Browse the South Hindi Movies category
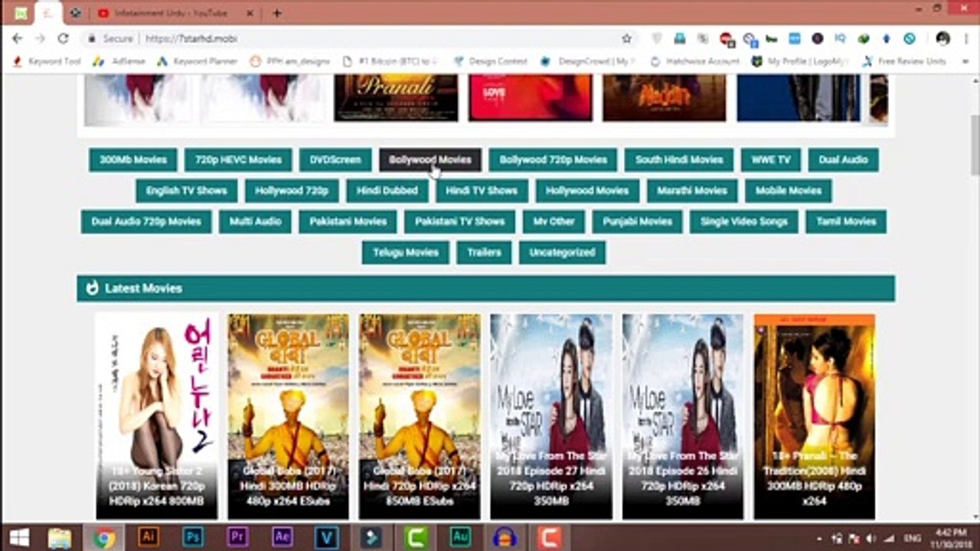This screenshot has height=551, width=980. pos(679,160)
